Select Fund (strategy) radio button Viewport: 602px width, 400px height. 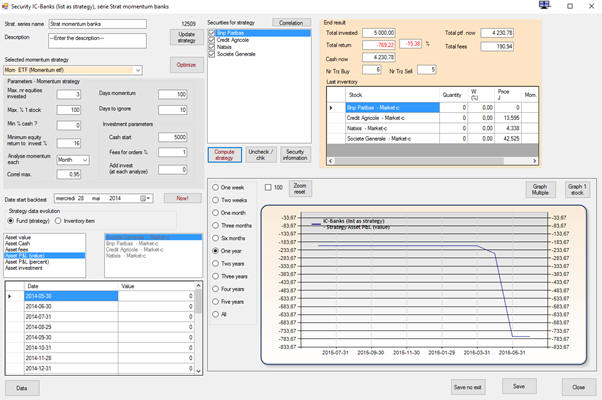click(x=11, y=221)
